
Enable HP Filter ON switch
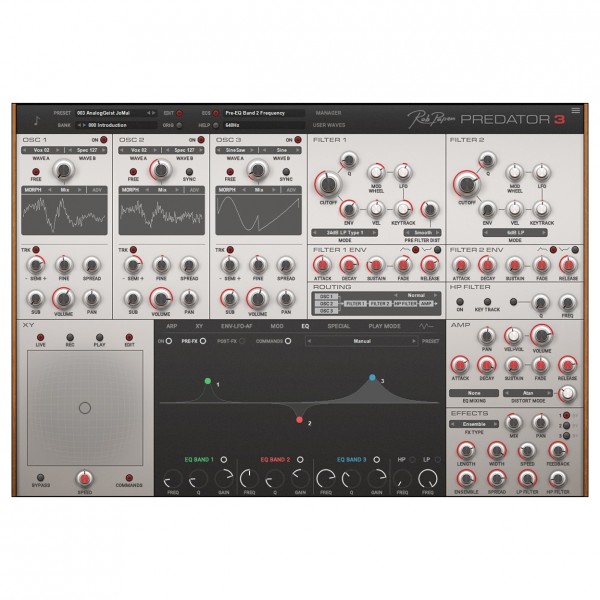tap(460, 302)
